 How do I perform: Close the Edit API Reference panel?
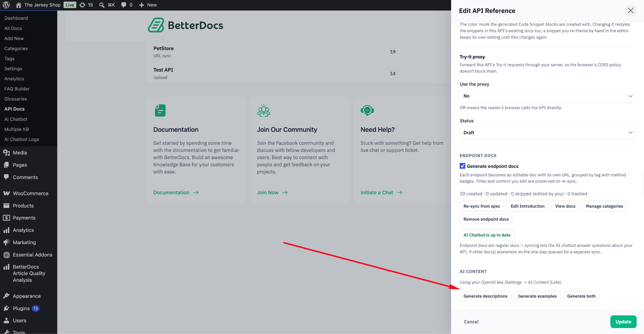631,11
